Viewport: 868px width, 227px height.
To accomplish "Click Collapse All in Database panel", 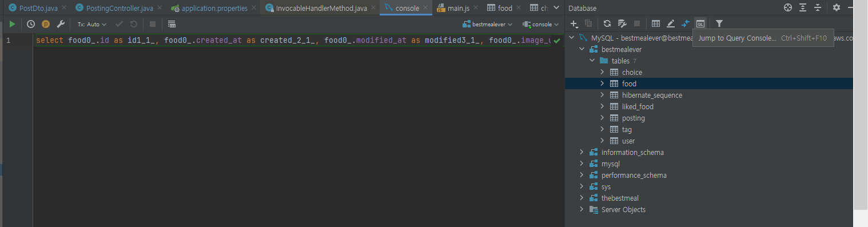I will click(818, 7).
